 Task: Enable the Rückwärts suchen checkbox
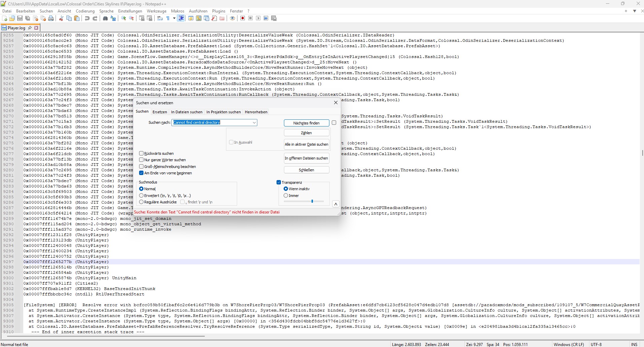coord(141,153)
